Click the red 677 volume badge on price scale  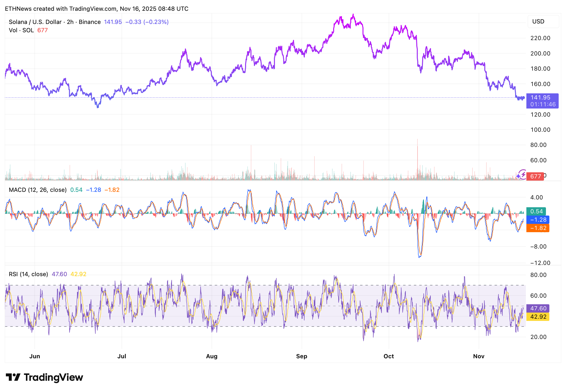click(536, 177)
